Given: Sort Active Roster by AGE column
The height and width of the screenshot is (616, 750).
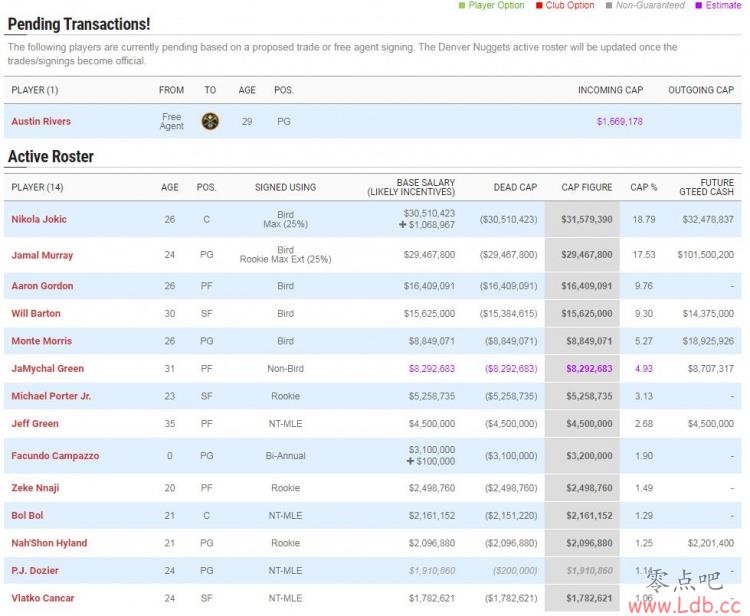Looking at the screenshot, I should pos(170,187).
